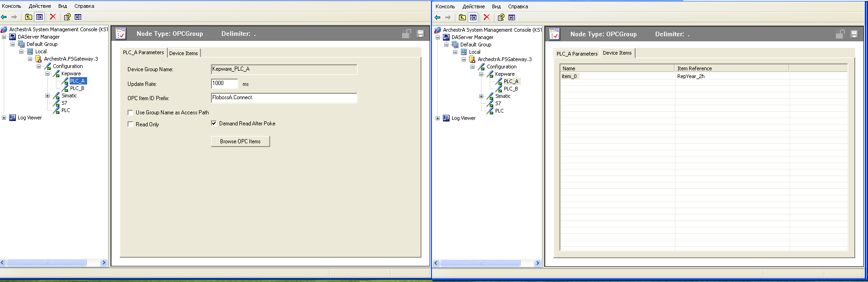This screenshot has height=282, width=868.
Task: Check the Read Only checkbox
Action: tap(130, 124)
